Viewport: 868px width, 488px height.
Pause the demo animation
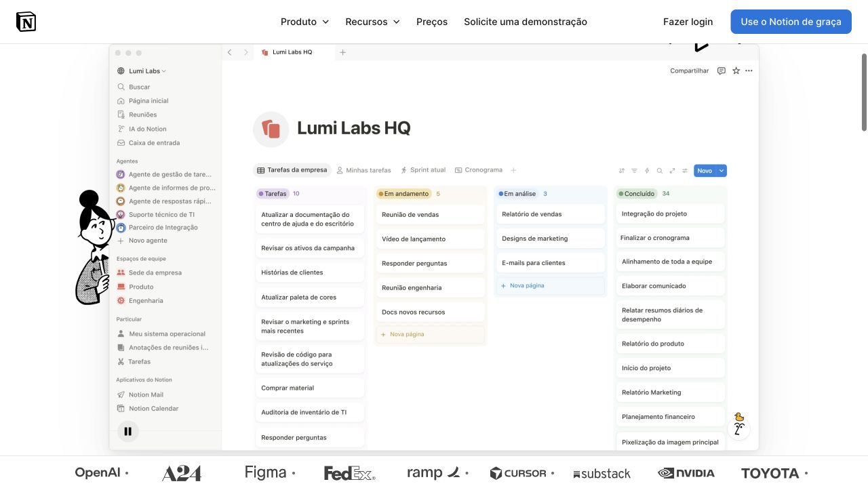127,431
